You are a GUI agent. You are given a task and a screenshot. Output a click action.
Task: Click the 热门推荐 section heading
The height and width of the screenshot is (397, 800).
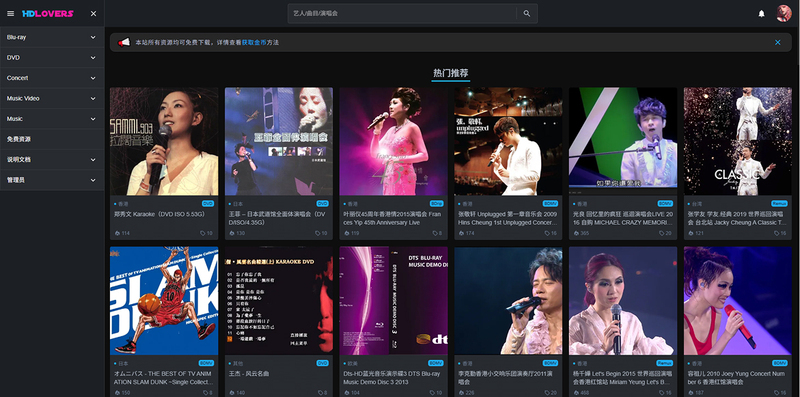click(451, 73)
